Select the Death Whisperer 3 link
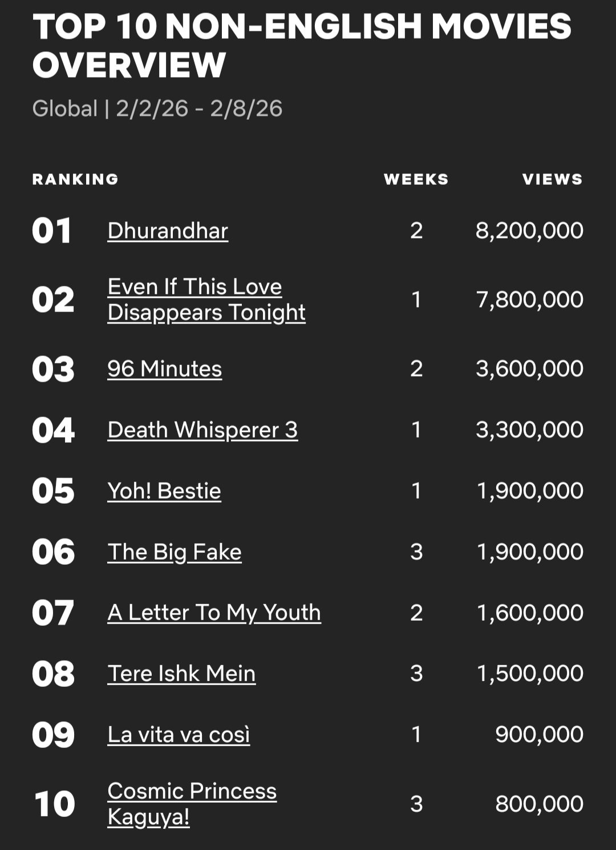The height and width of the screenshot is (850, 616). coord(202,430)
